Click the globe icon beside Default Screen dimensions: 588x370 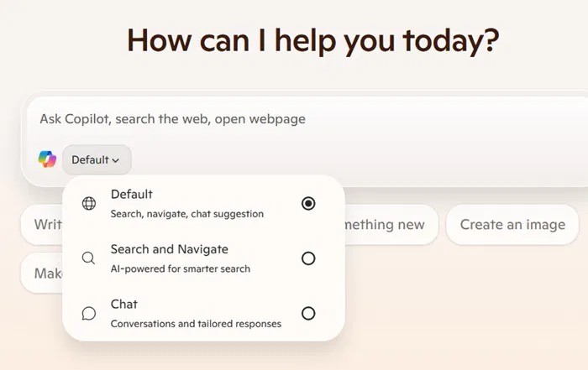(x=88, y=203)
